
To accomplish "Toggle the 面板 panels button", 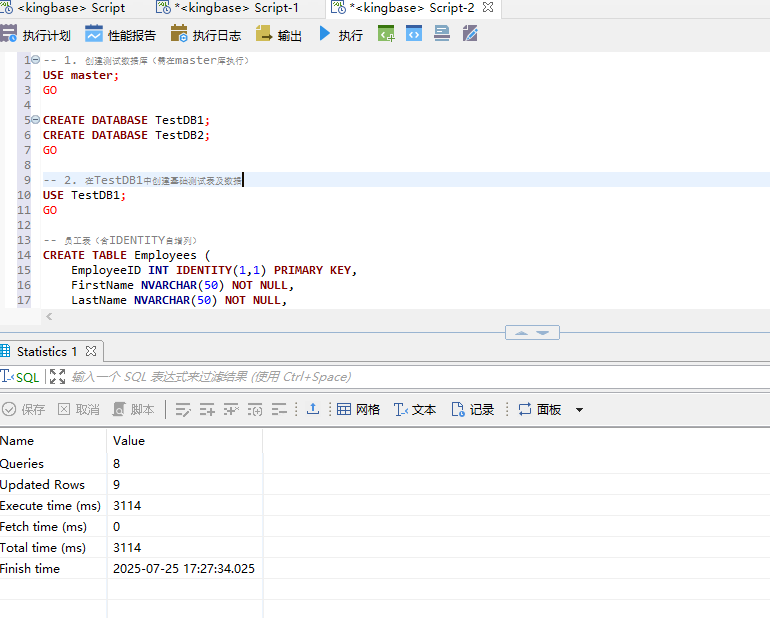I will (540, 409).
